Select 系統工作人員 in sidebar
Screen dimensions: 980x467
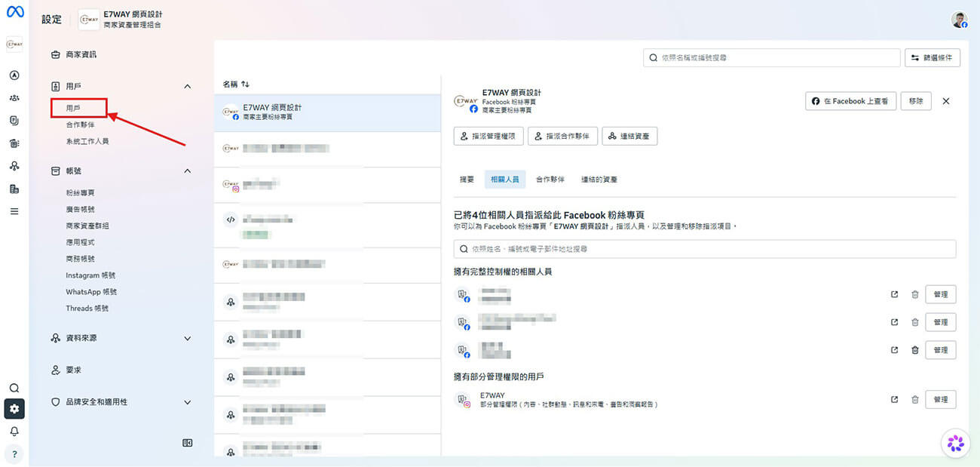click(x=87, y=141)
